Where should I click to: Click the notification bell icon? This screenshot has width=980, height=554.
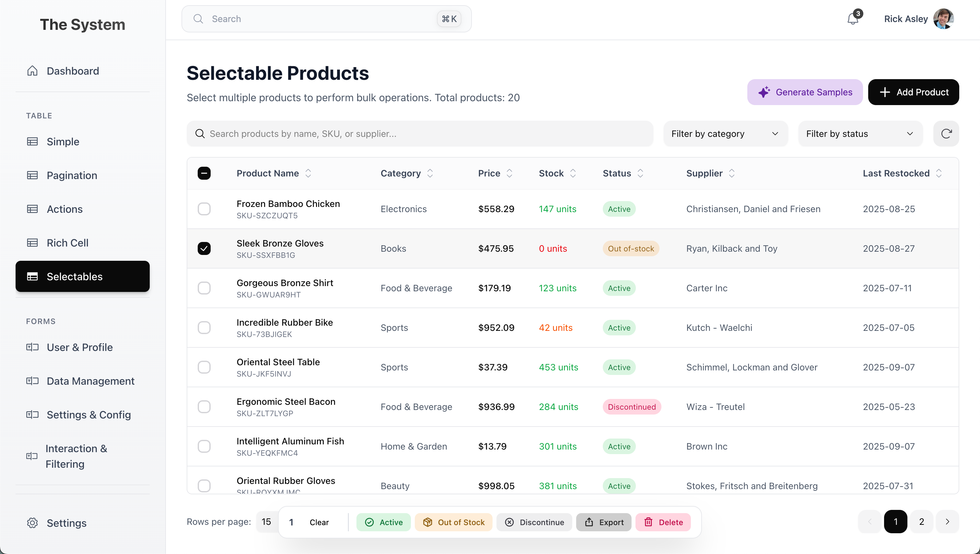click(853, 19)
